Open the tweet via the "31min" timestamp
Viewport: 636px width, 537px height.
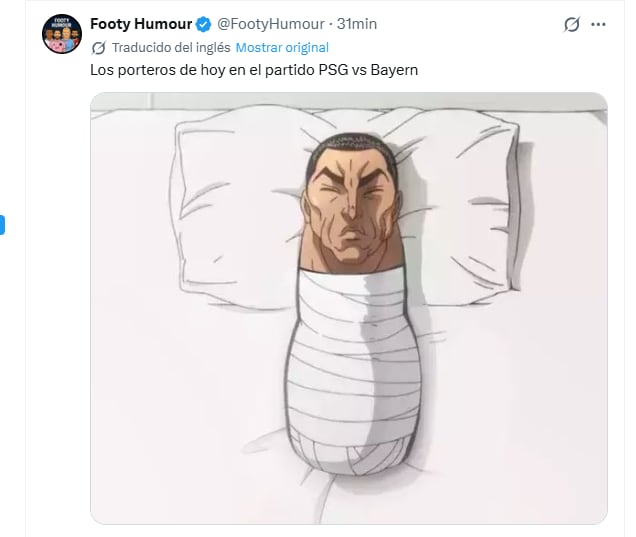[356, 23]
